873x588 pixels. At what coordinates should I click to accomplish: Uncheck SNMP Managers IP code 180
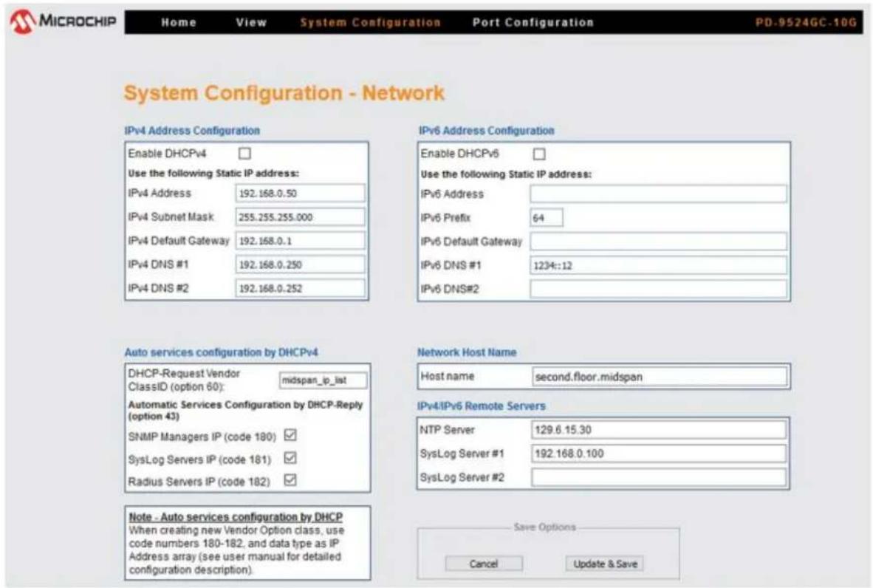click(290, 435)
